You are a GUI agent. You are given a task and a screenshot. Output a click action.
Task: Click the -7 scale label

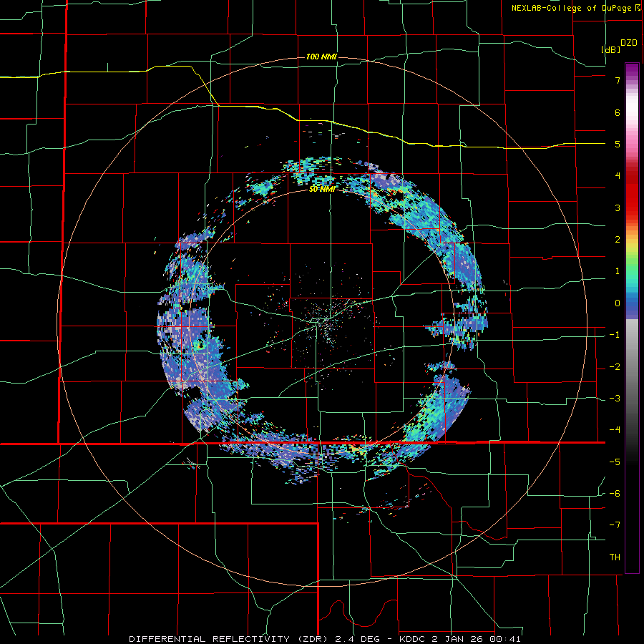[615, 525]
